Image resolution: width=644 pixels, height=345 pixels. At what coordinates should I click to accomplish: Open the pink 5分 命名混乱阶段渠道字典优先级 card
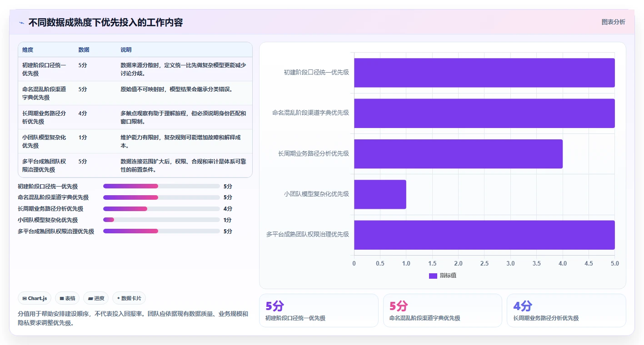point(443,310)
